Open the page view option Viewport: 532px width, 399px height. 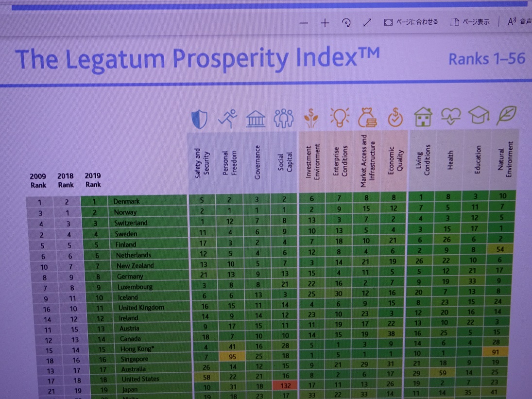470,22
